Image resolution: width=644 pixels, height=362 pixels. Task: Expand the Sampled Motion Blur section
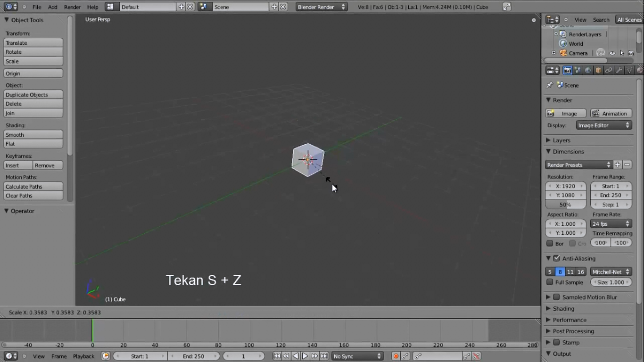tap(548, 297)
